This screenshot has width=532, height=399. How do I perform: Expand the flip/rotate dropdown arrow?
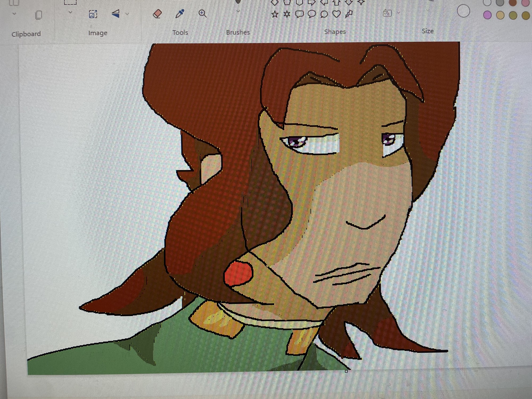pyautogui.click(x=127, y=14)
